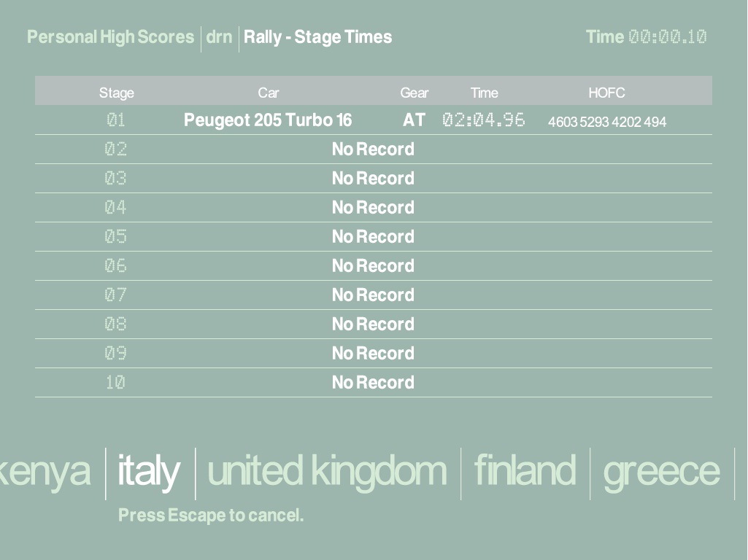Select the italy country tab

tap(149, 471)
